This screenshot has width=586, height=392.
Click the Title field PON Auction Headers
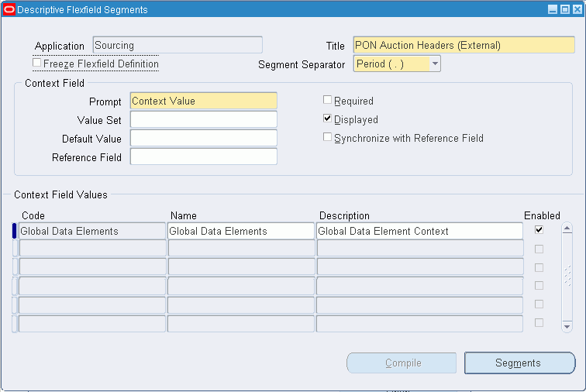(464, 45)
